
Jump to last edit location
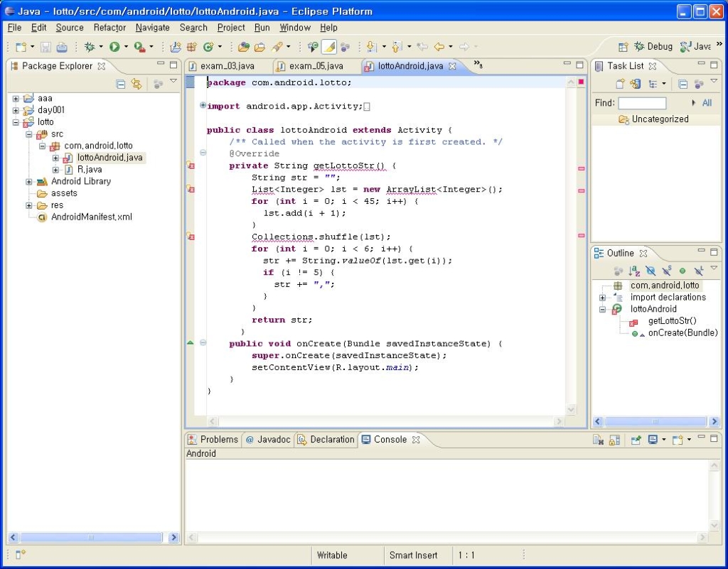[422, 46]
